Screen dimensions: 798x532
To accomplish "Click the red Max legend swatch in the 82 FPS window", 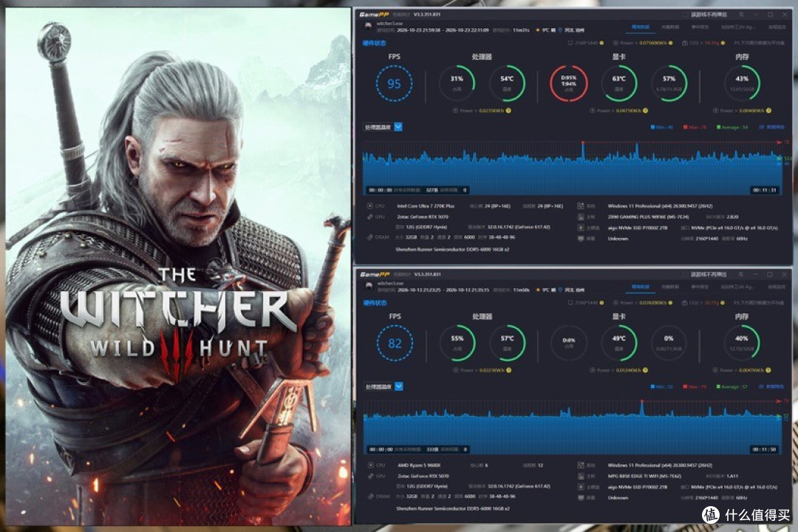I will click(x=686, y=387).
